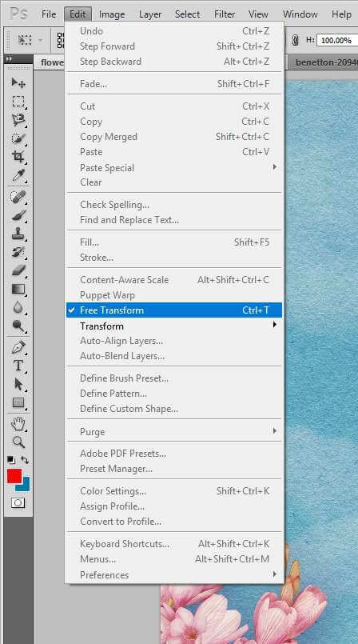Image resolution: width=358 pixels, height=644 pixels.
Task: Select the Rectangular Marquee tool
Action: pyautogui.click(x=18, y=102)
